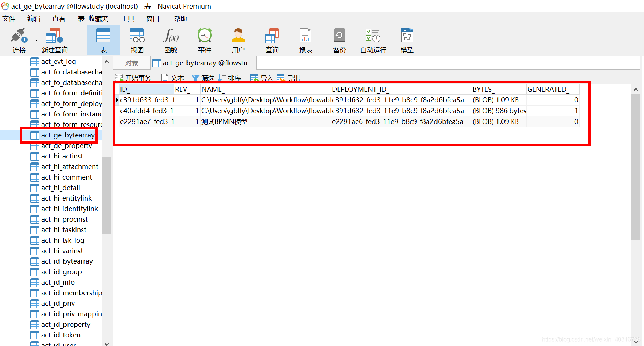Screen dimensions: 644x346
Task: Click the 排序 sort button
Action: pyautogui.click(x=230, y=78)
